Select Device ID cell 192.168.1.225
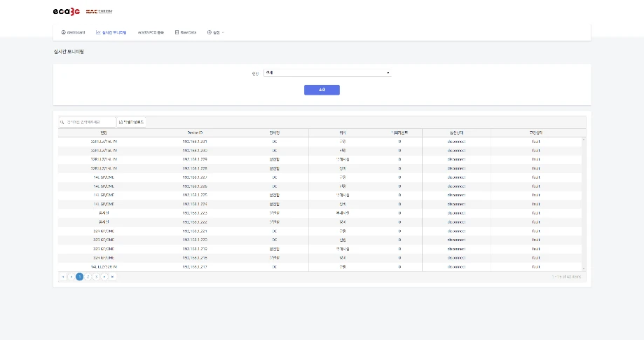This screenshot has width=644, height=340. coord(195,195)
